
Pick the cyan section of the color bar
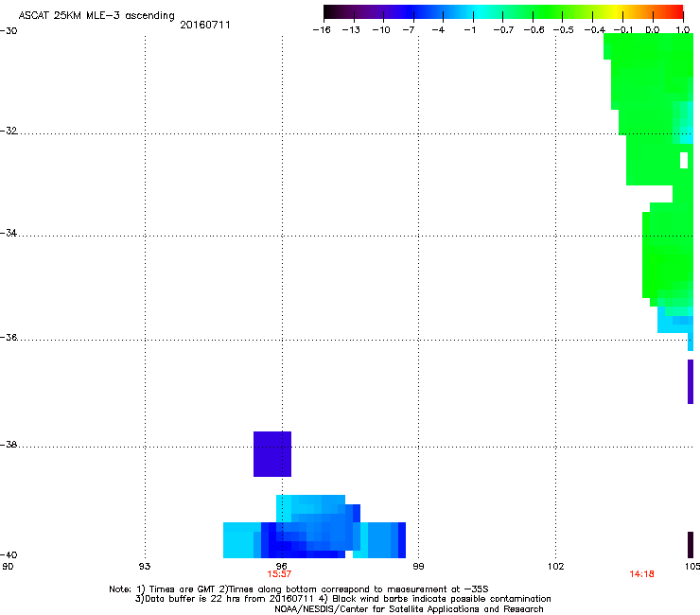coord(478,11)
